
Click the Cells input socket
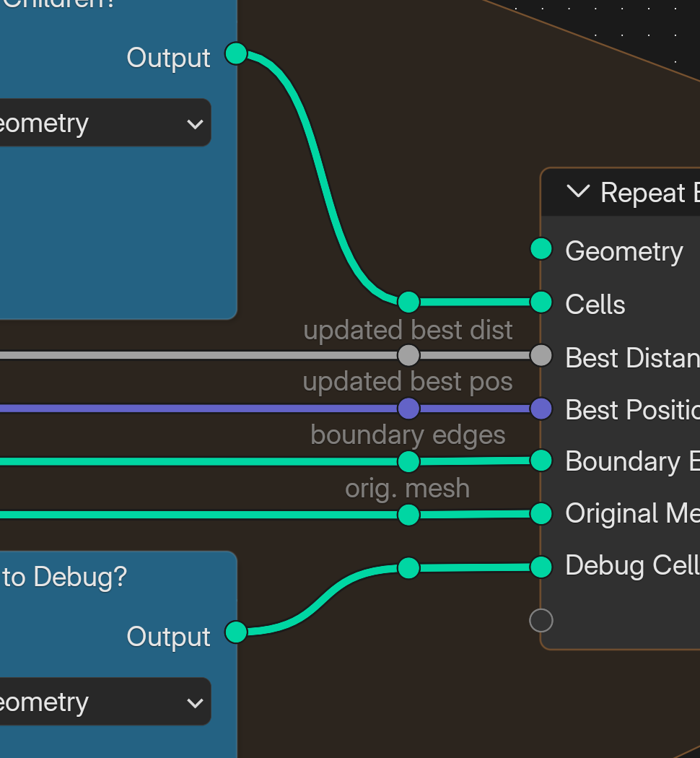pos(541,302)
